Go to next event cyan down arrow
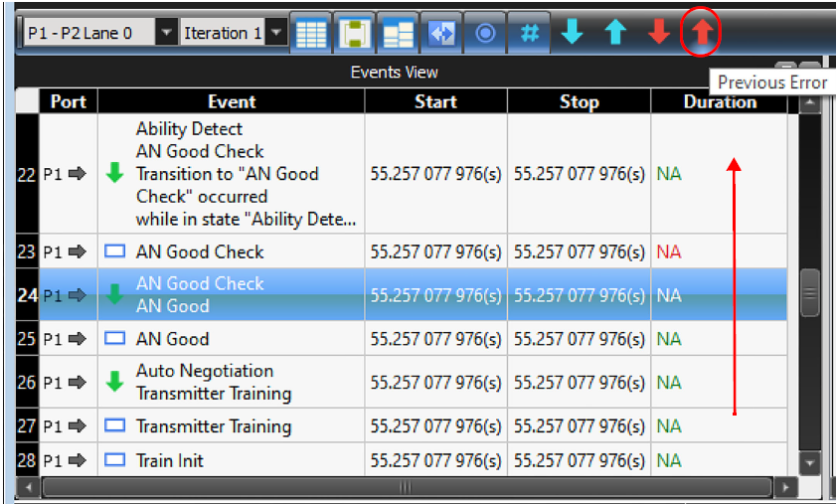Image resolution: width=837 pixels, height=504 pixels. (x=573, y=32)
